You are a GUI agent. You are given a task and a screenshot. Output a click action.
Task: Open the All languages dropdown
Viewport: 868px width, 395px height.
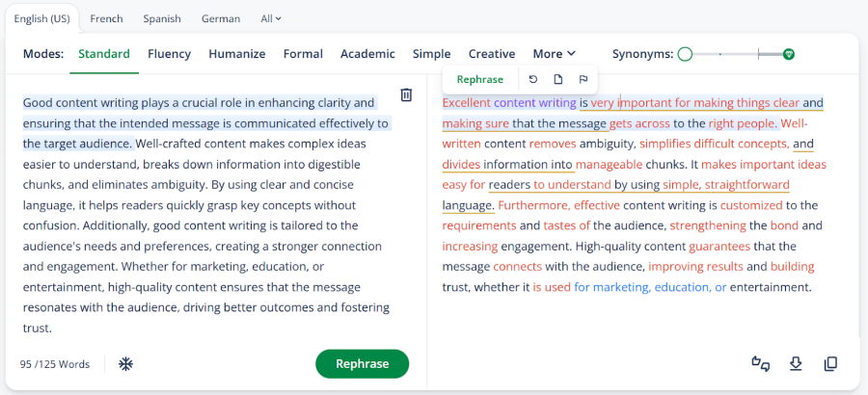271,18
